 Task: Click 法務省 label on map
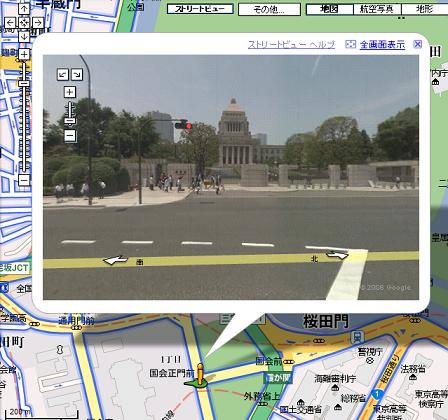click(413, 369)
